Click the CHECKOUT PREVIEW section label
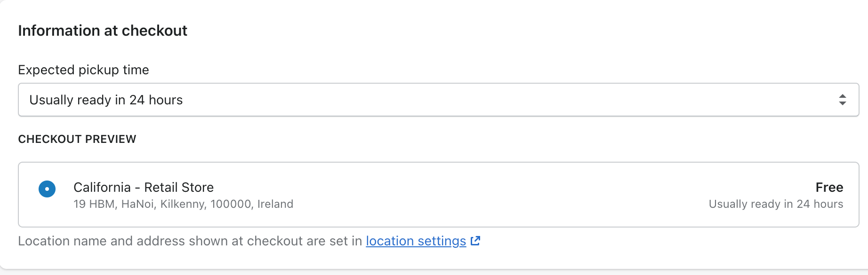Image resolution: width=868 pixels, height=275 pixels. click(x=77, y=139)
